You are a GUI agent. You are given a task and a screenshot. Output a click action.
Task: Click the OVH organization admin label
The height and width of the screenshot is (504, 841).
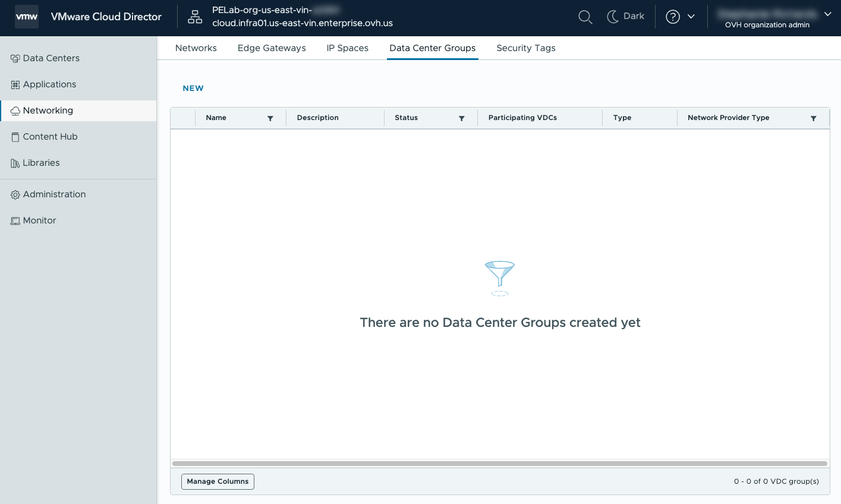coord(767,25)
